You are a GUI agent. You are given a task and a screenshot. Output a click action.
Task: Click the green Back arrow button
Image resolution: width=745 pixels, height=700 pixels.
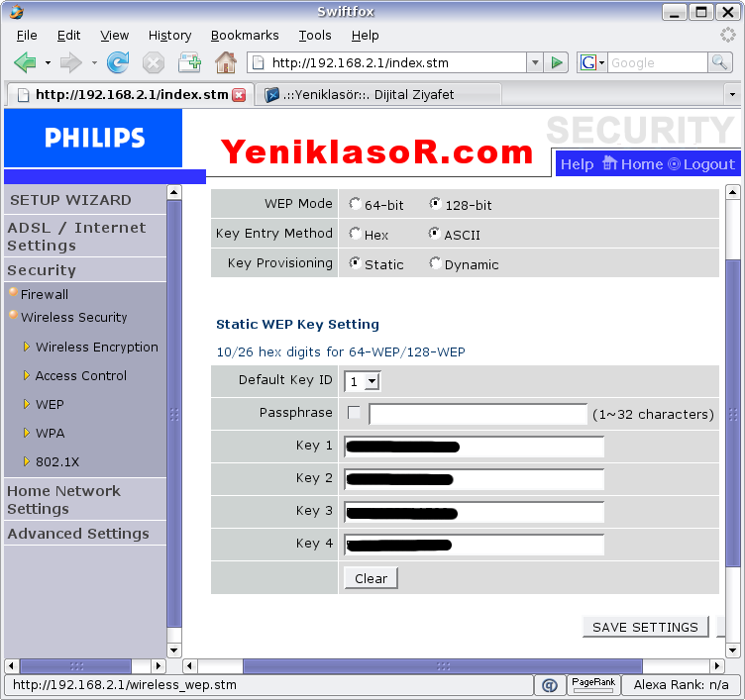tap(26, 62)
